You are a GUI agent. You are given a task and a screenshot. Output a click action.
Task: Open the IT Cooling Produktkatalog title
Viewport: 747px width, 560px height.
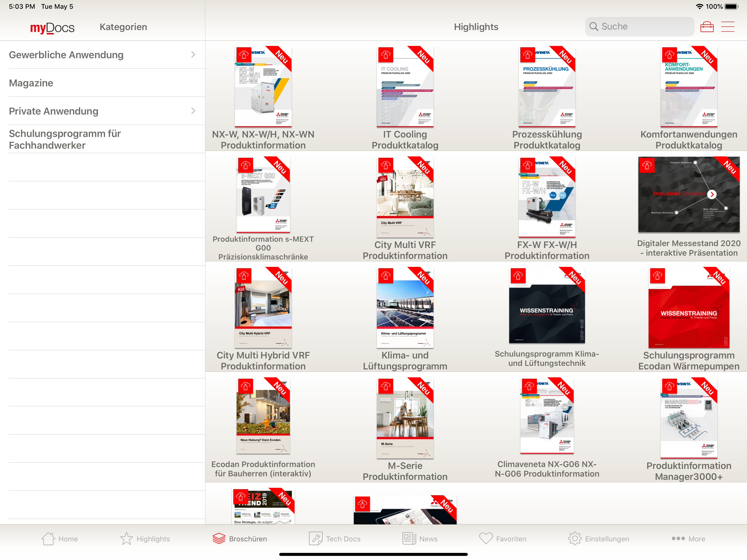pyautogui.click(x=405, y=140)
